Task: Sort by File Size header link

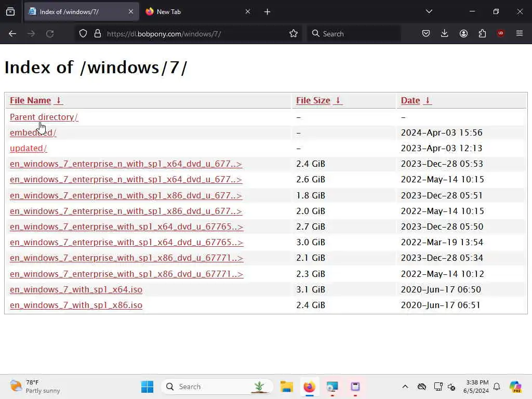Action: point(318,100)
